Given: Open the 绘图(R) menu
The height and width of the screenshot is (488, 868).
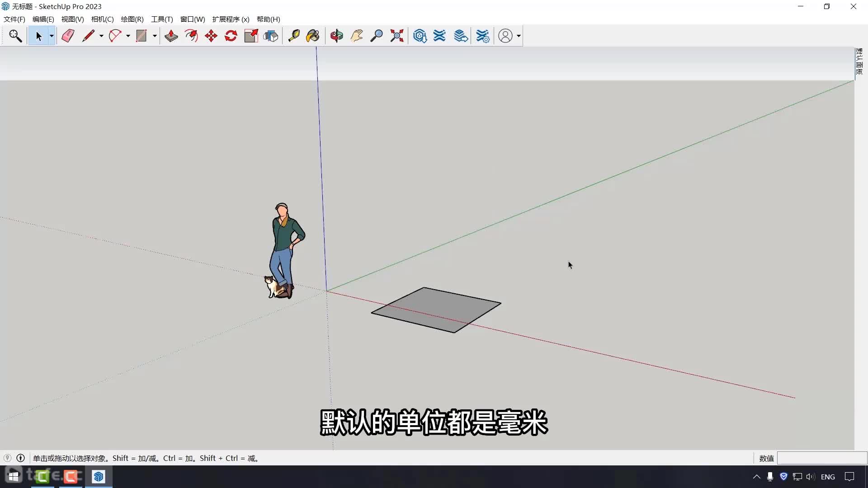Looking at the screenshot, I should [132, 19].
